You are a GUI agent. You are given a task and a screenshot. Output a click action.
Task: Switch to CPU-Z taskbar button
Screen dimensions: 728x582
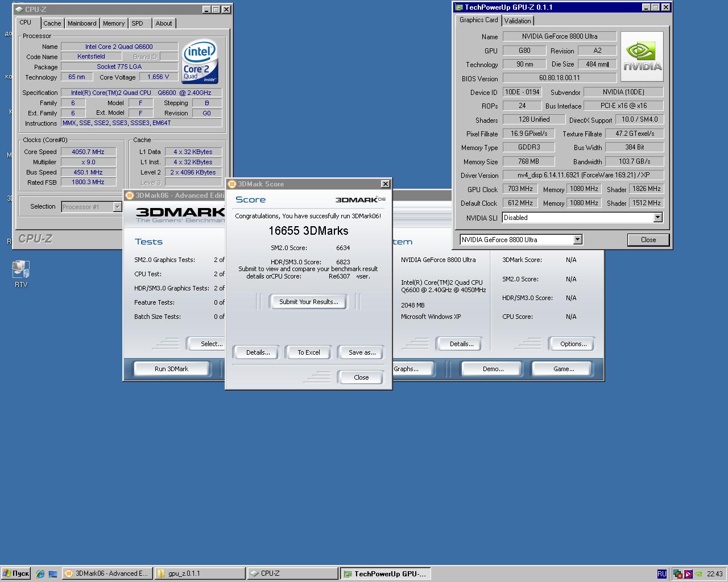click(292, 573)
